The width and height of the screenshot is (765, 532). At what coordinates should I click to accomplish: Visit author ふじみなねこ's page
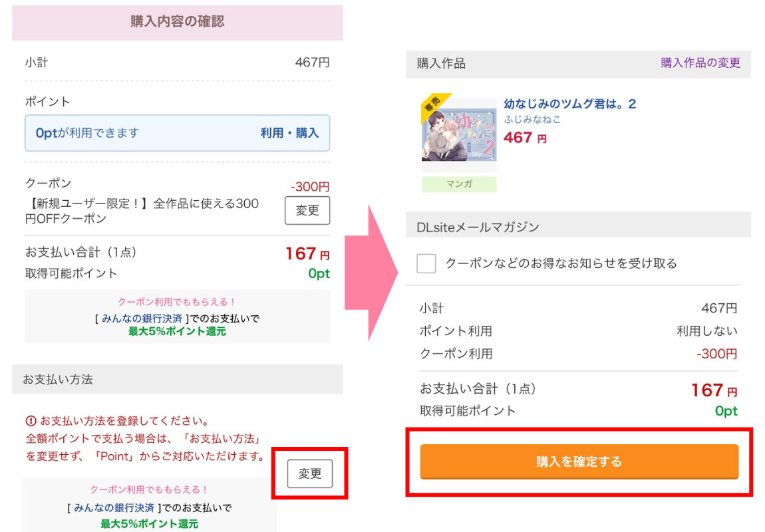[x=532, y=120]
